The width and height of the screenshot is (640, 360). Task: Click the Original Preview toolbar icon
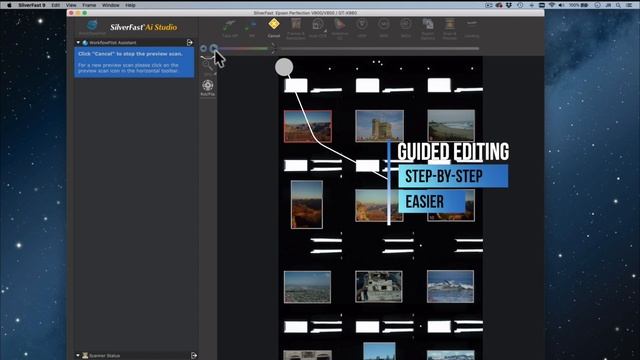click(450, 24)
